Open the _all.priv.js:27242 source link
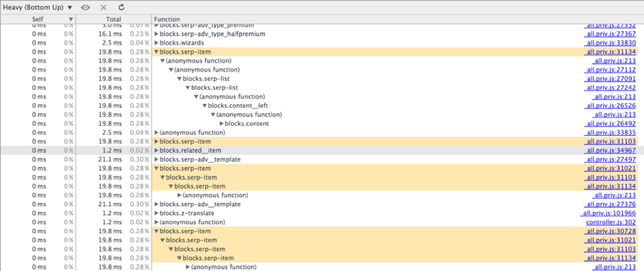The width and height of the screenshot is (644, 271). 610,88
